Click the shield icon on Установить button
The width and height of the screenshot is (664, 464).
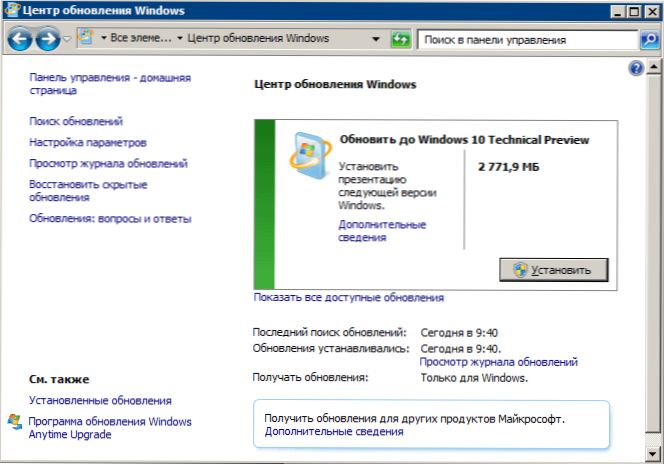520,270
